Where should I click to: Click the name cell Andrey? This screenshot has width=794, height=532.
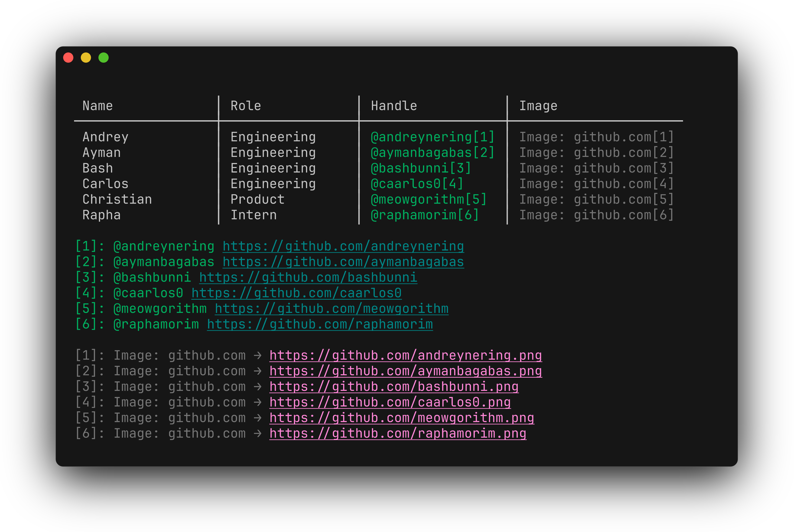(x=106, y=137)
